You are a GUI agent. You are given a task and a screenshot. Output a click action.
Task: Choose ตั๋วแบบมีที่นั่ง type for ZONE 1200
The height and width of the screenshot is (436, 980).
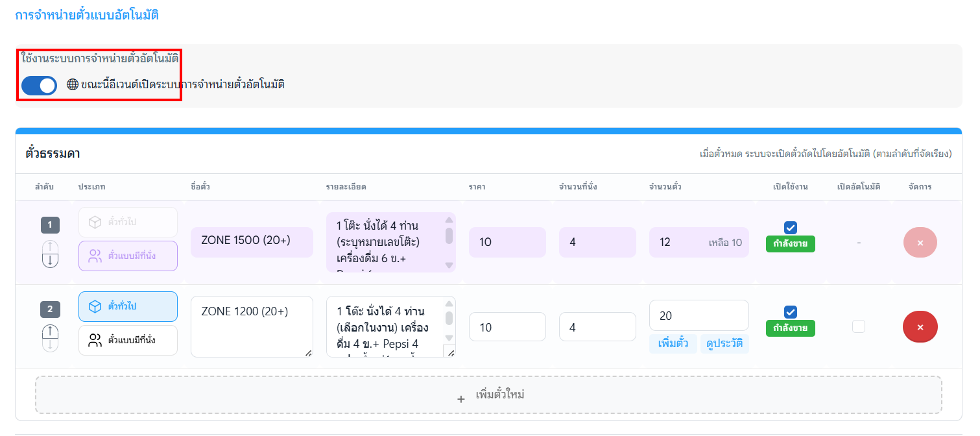pos(128,340)
